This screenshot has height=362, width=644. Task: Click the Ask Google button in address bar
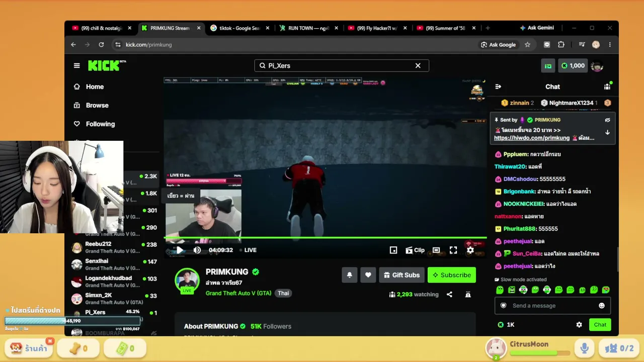498,45
